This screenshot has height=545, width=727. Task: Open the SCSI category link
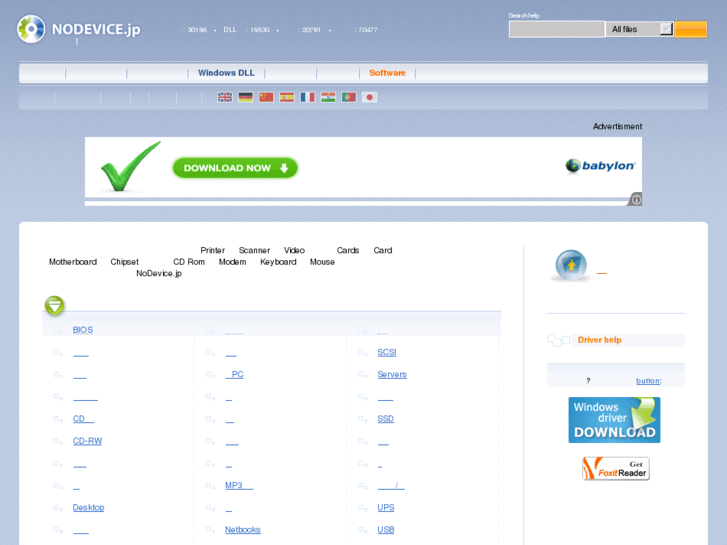coord(387,352)
